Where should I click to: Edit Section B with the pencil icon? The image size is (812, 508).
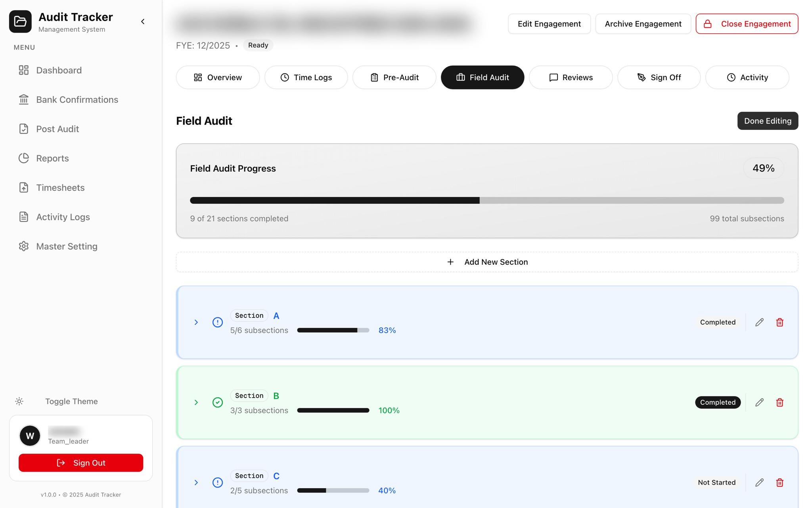[759, 402]
